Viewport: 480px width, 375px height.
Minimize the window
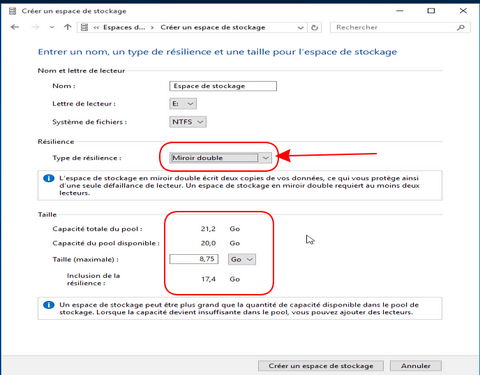click(400, 11)
